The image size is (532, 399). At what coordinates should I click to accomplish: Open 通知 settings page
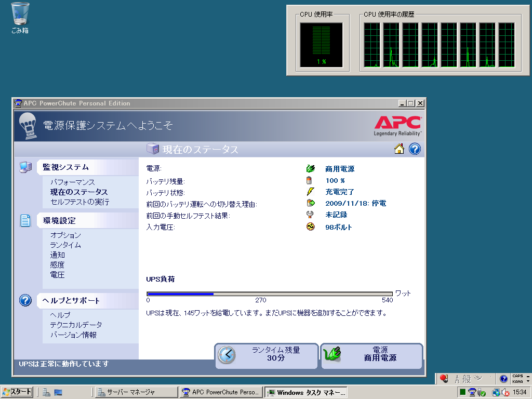[57, 255]
